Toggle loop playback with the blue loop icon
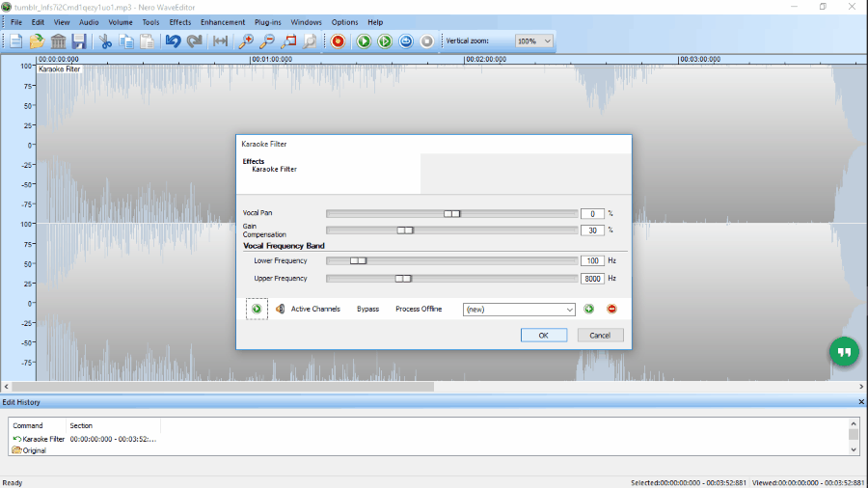 pyautogui.click(x=406, y=41)
